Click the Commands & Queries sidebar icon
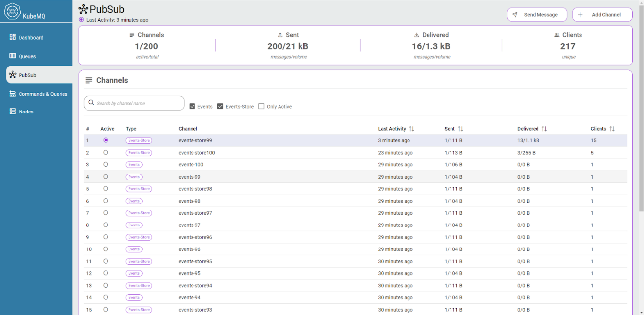Viewport: 644px width, 315px height. tap(13, 94)
